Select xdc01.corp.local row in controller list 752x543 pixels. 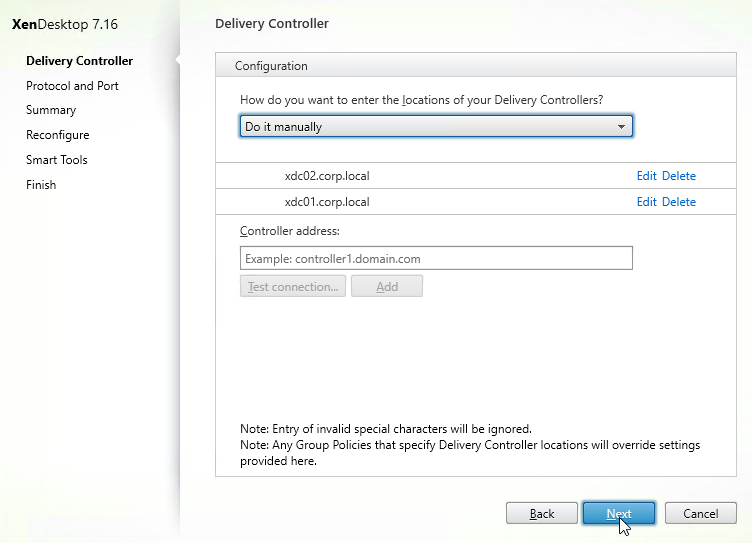coord(476,201)
